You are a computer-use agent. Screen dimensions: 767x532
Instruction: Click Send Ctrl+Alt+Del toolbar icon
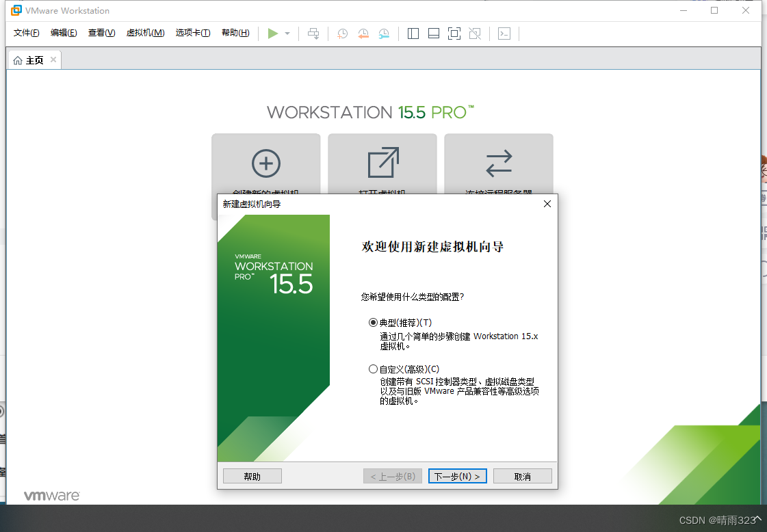coord(313,34)
